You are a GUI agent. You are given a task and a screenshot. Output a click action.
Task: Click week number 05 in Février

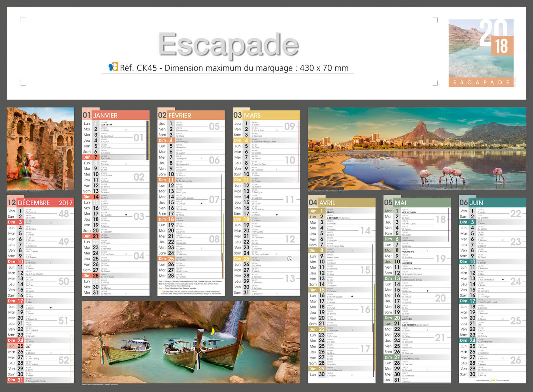click(x=214, y=126)
